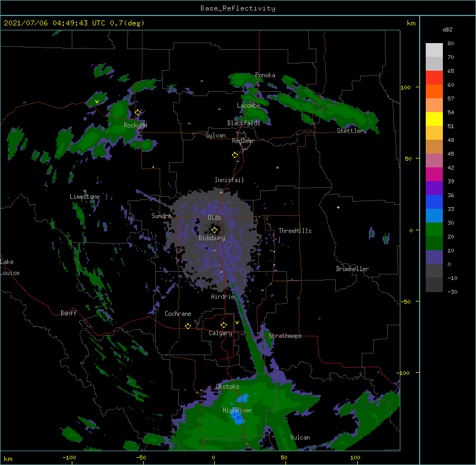
Task: Click the Strathmore label
Action: [x=285, y=336]
